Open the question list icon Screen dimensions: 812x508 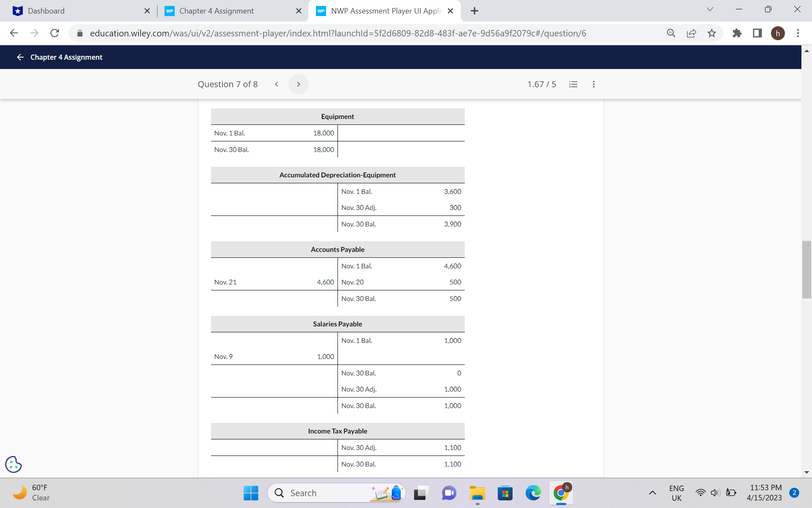point(573,84)
